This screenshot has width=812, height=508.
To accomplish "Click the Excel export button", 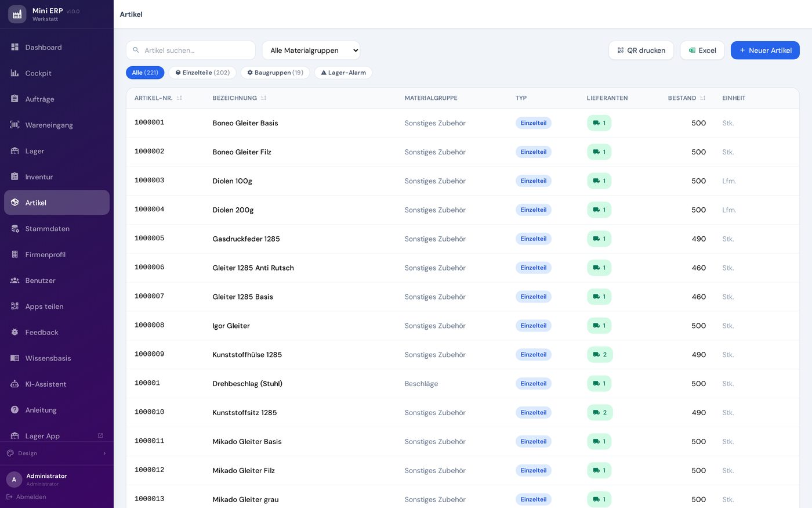I will [702, 51].
